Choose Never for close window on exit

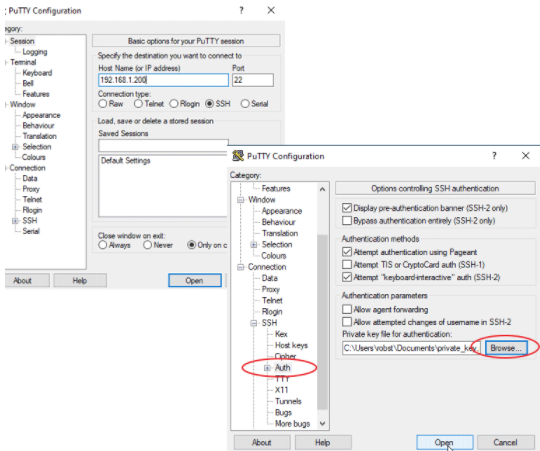pos(147,245)
